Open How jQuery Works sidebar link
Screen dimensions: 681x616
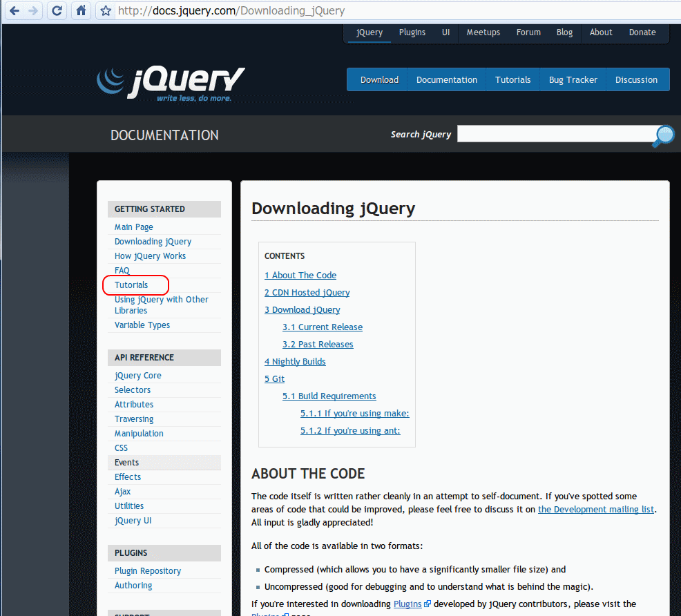point(151,256)
